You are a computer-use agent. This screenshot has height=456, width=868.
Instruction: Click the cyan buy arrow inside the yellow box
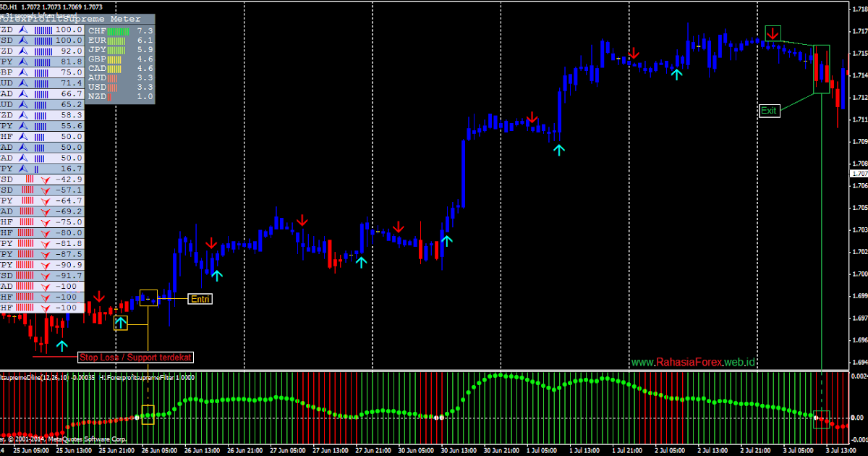click(x=120, y=323)
